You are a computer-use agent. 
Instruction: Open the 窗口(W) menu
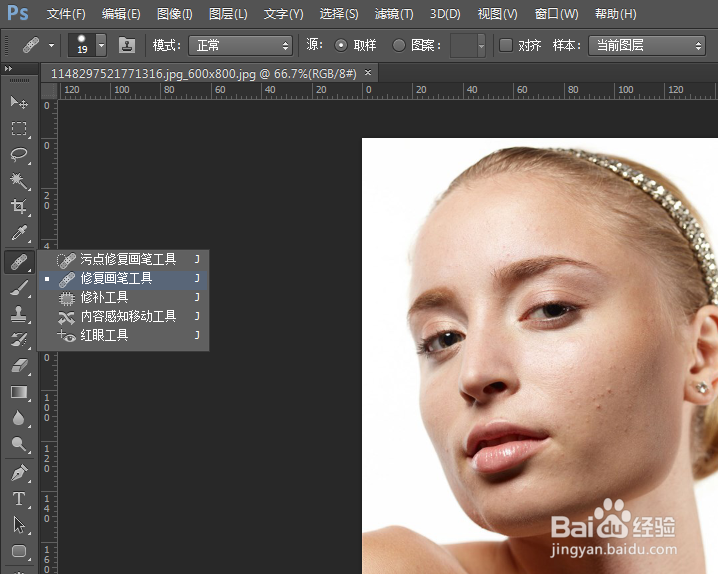coord(556,14)
